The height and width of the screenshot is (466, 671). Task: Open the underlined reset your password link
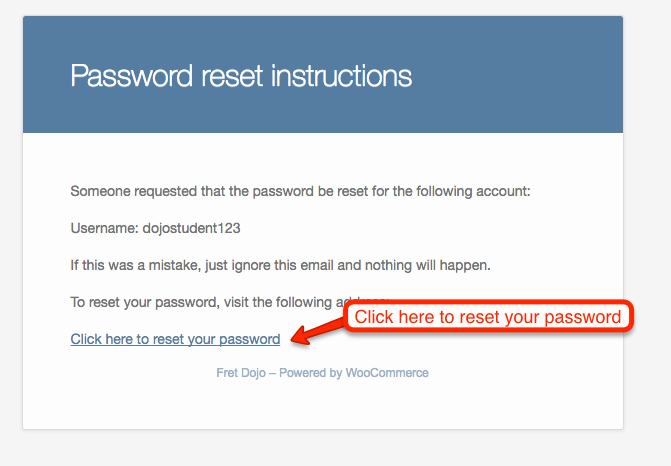pyautogui.click(x=175, y=339)
